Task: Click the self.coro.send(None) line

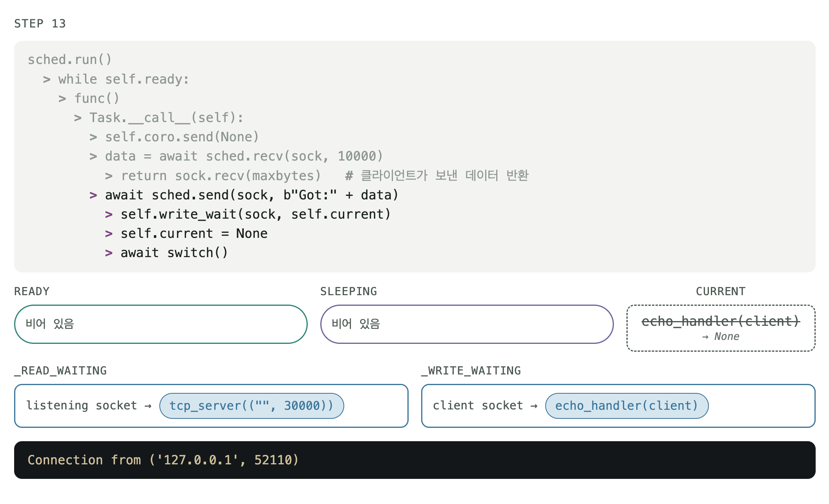Action: tap(182, 137)
